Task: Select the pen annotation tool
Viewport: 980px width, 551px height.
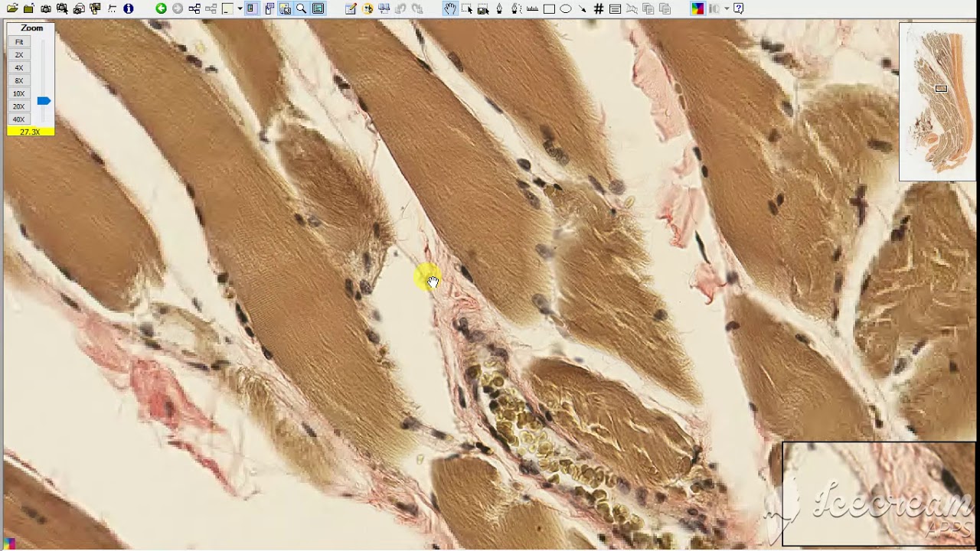Action: [499, 8]
